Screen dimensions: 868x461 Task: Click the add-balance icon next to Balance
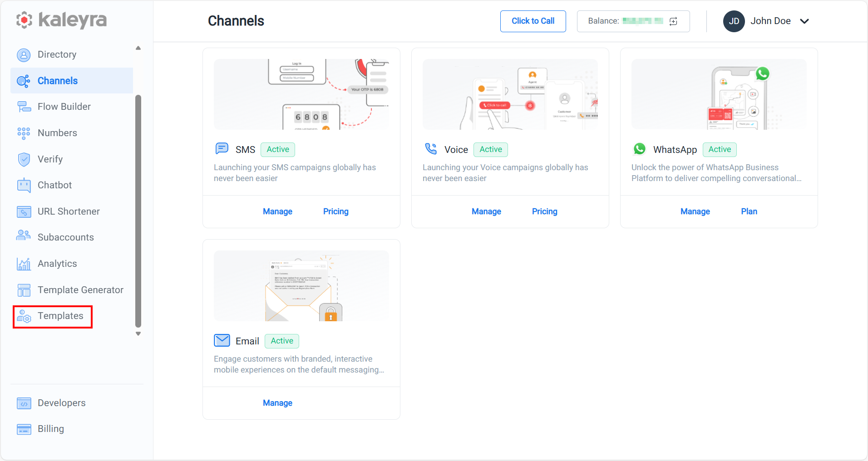pyautogui.click(x=673, y=21)
